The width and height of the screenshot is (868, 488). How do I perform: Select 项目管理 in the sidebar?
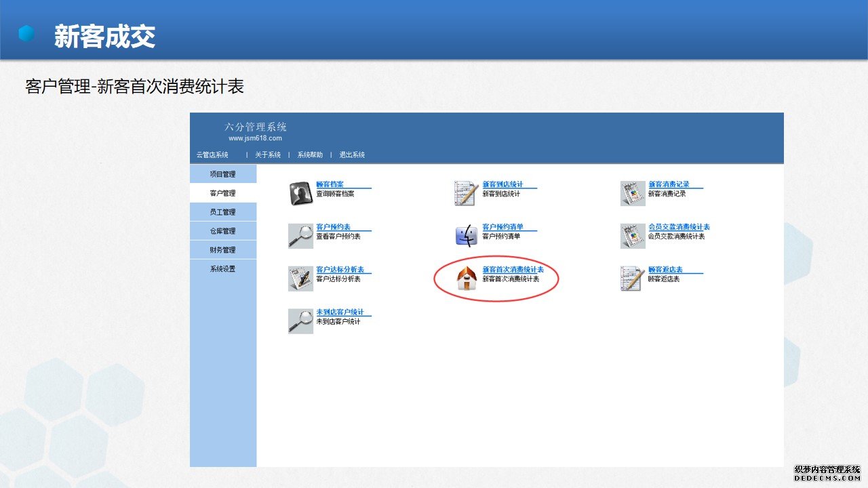point(223,174)
